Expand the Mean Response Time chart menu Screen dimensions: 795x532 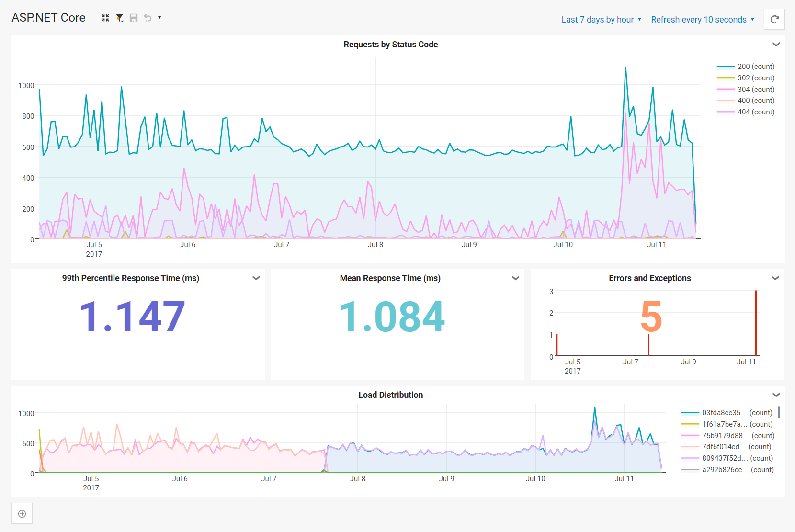coord(516,278)
